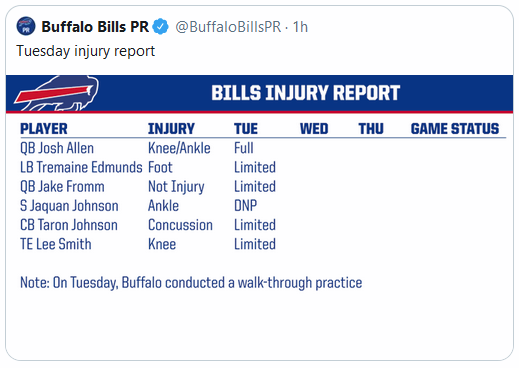
Task: Click the GAME STATUS column header
Action: coord(455,129)
